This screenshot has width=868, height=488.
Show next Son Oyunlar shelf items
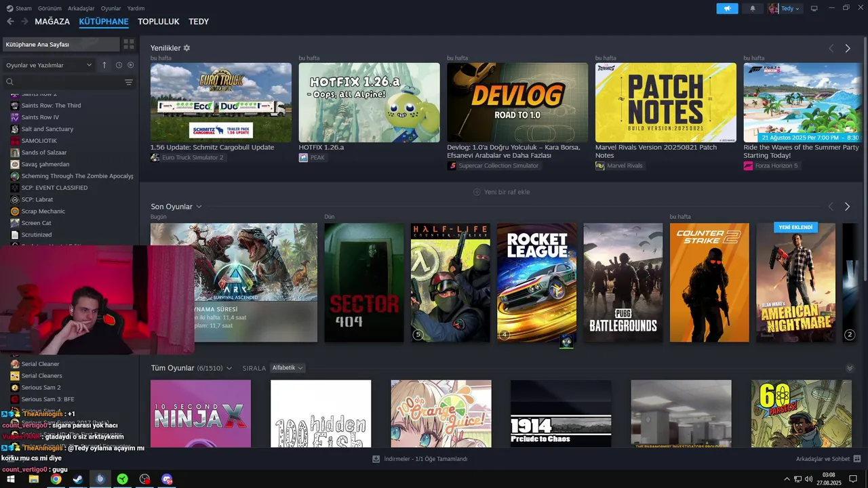(847, 206)
